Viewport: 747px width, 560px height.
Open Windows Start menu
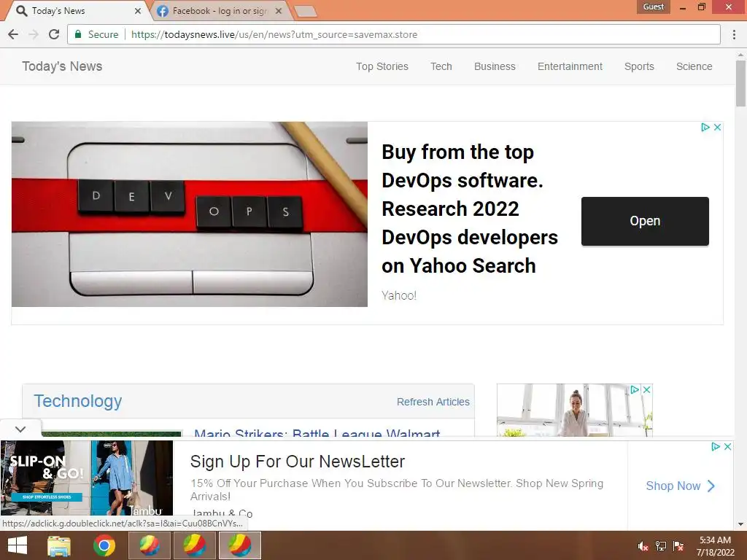pos(18,545)
